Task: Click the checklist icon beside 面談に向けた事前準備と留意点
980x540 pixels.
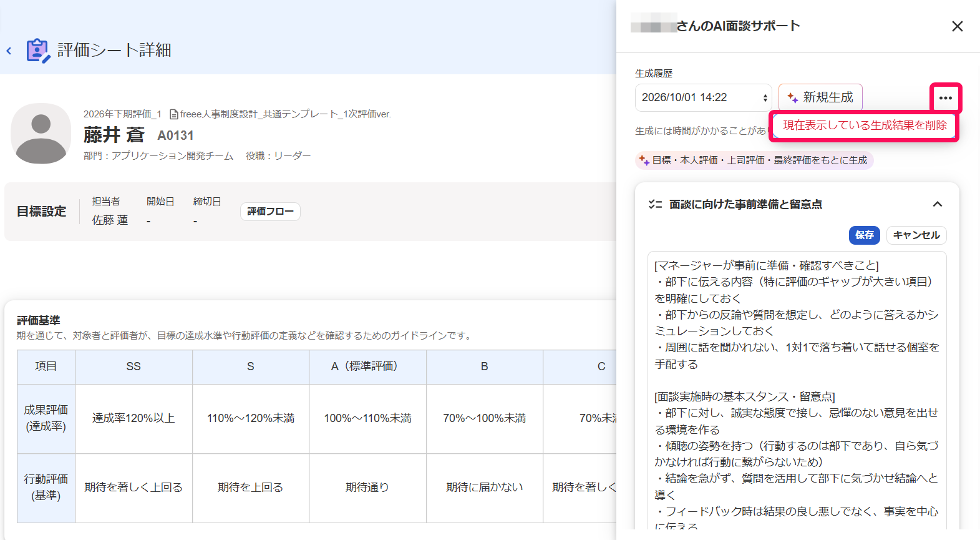Action: 655,204
